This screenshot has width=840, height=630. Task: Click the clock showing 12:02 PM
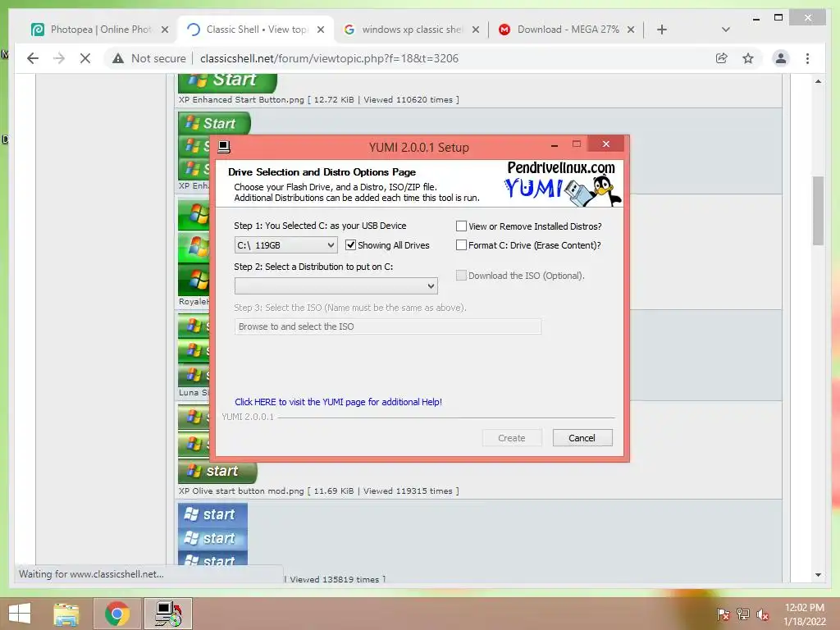[804, 608]
